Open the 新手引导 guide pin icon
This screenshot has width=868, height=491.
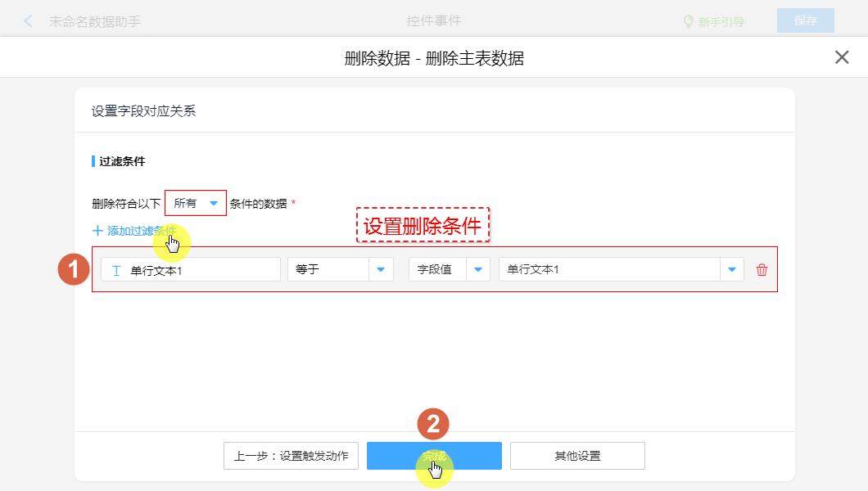(x=689, y=22)
